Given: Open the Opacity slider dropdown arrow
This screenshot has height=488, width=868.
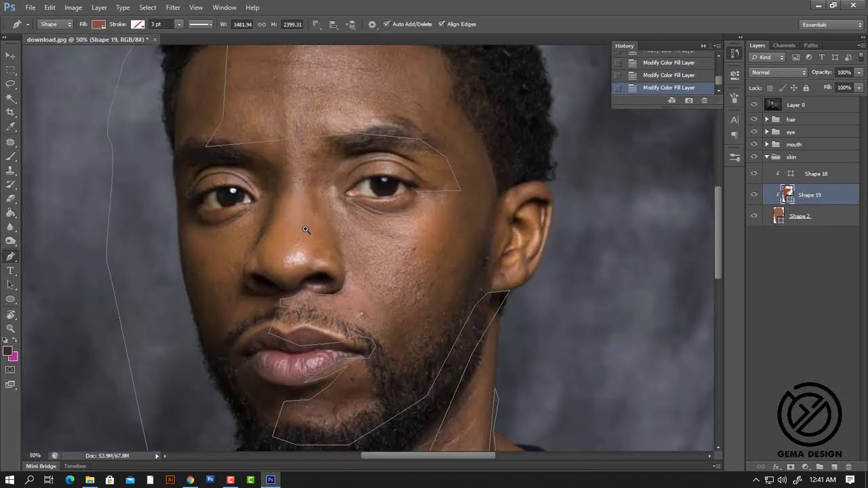Looking at the screenshot, I should pyautogui.click(x=859, y=73).
